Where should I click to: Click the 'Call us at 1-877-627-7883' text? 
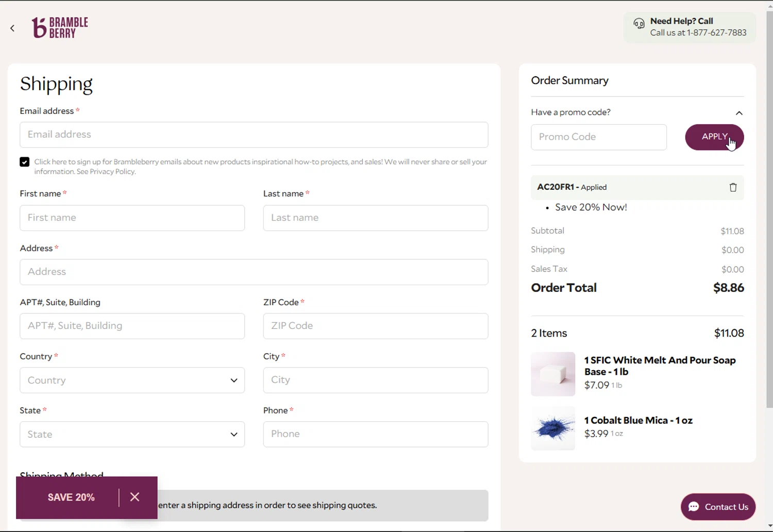[698, 32]
